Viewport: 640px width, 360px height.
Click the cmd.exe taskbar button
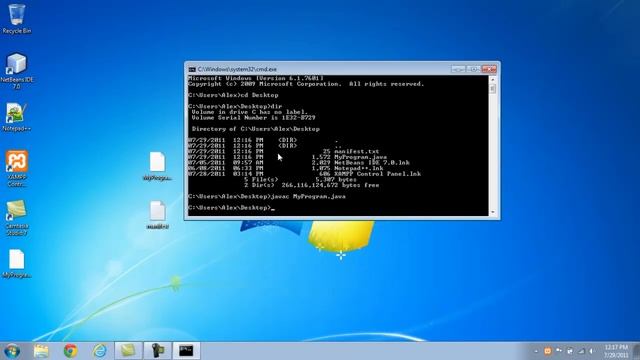pyautogui.click(x=186, y=351)
